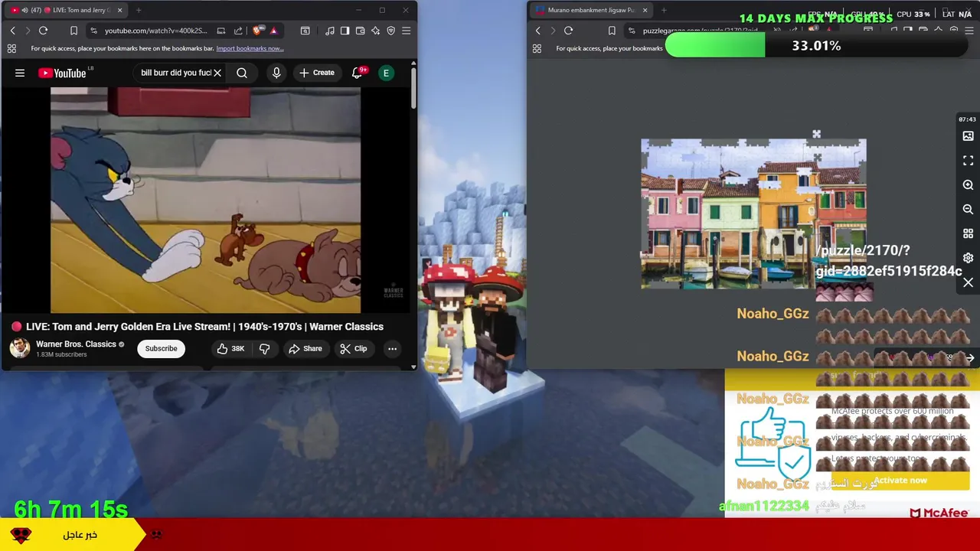This screenshot has height=551, width=980.
Task: Close the Tom and Jerry YouTube tab
Action: (x=119, y=10)
